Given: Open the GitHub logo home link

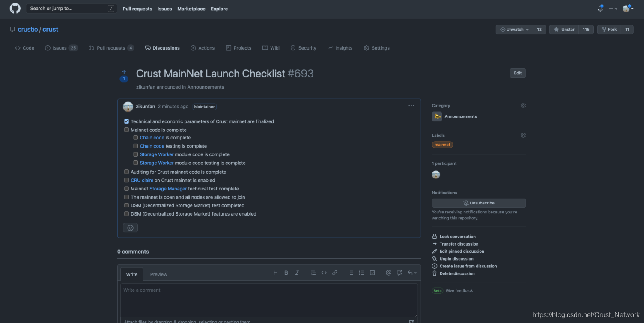Looking at the screenshot, I should click(x=15, y=9).
